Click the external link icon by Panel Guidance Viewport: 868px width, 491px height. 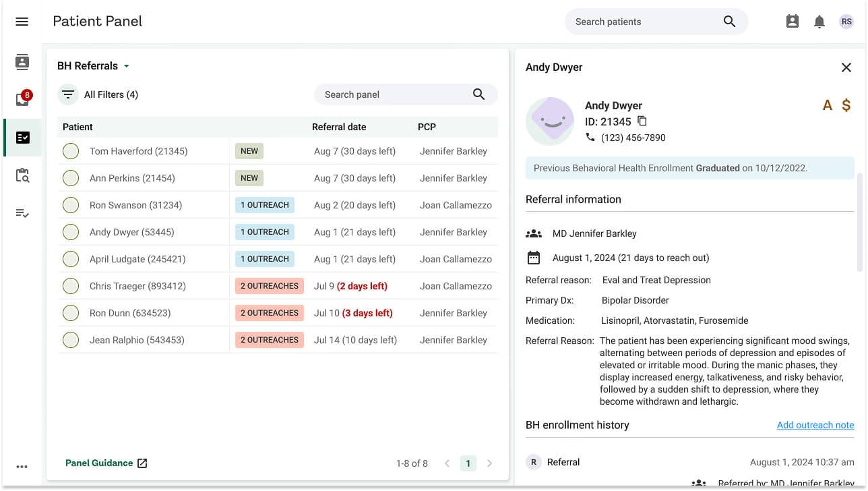(142, 463)
